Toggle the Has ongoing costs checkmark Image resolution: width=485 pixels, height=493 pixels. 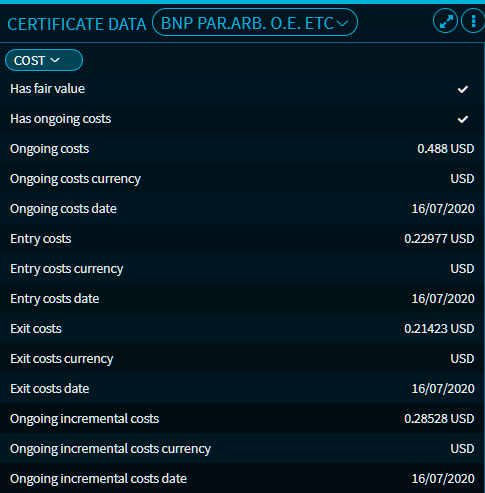pyautogui.click(x=463, y=119)
